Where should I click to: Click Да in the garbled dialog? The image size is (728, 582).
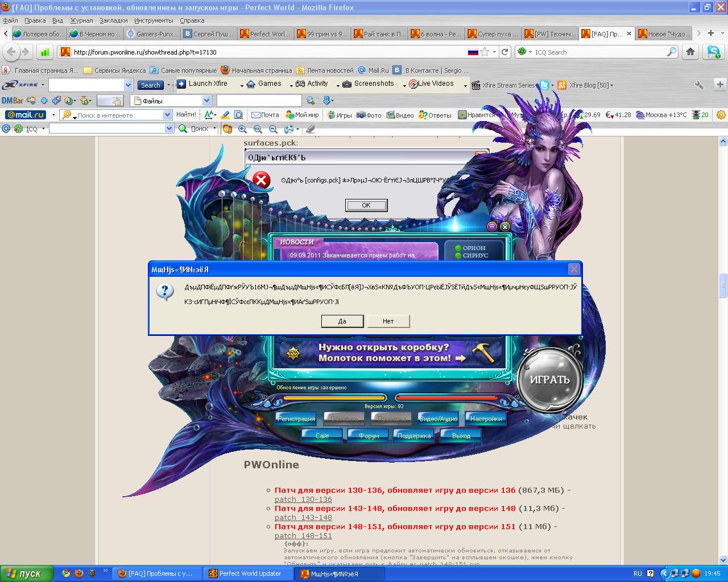pyautogui.click(x=342, y=321)
